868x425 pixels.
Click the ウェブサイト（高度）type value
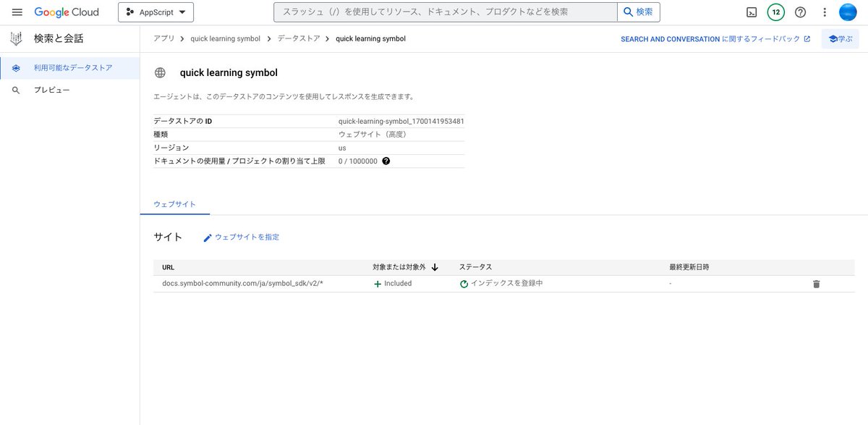click(373, 134)
